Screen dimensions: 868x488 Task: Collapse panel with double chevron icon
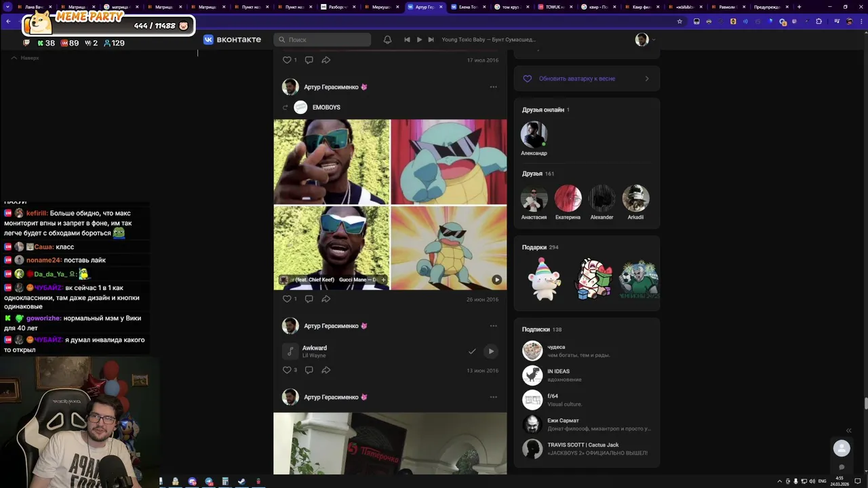848,430
